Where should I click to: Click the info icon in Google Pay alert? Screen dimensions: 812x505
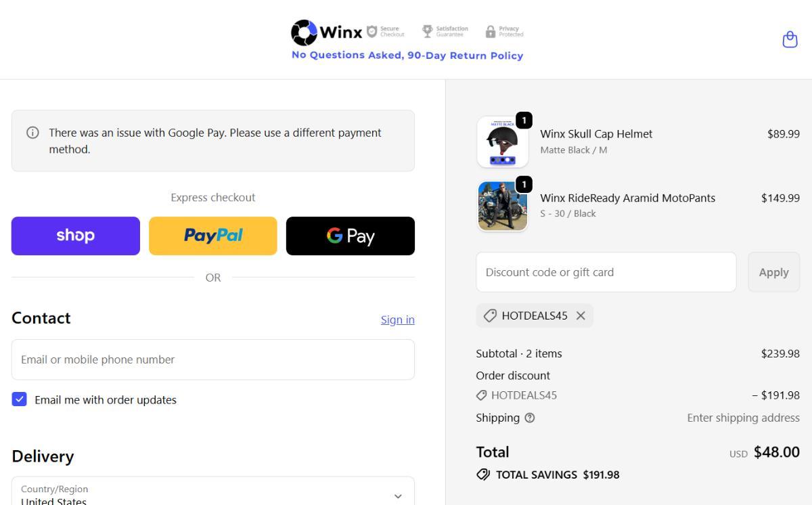32,133
